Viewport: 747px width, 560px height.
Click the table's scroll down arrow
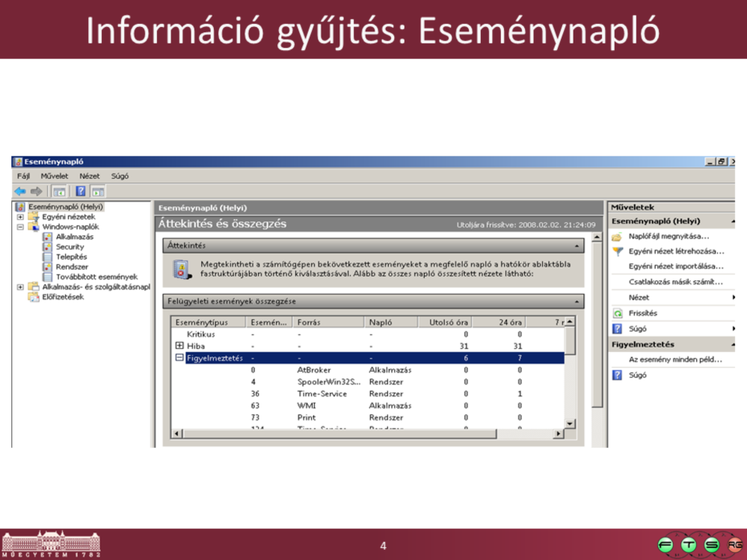coord(570,423)
